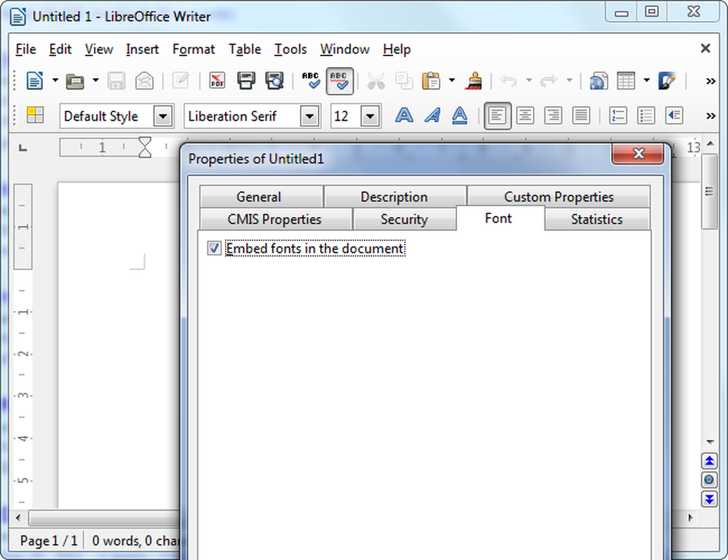Expand the Insert Table dropdown arrow
This screenshot has height=560, width=728.
[x=646, y=80]
